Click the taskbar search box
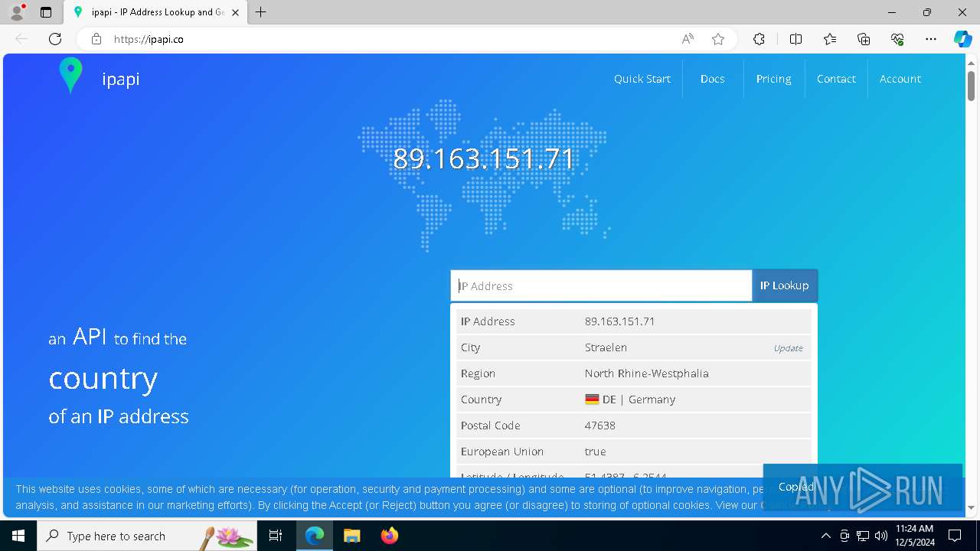Viewport: 980px width, 551px height. (x=147, y=536)
